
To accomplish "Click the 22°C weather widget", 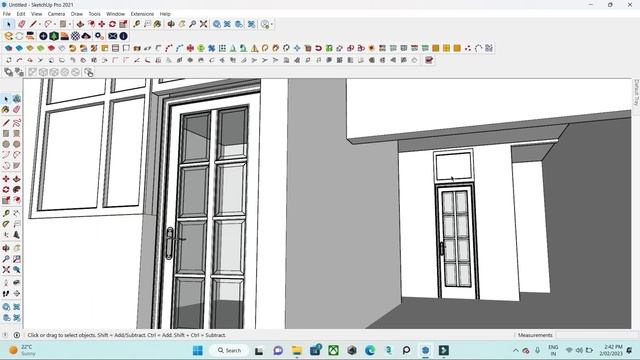I will coord(22,350).
